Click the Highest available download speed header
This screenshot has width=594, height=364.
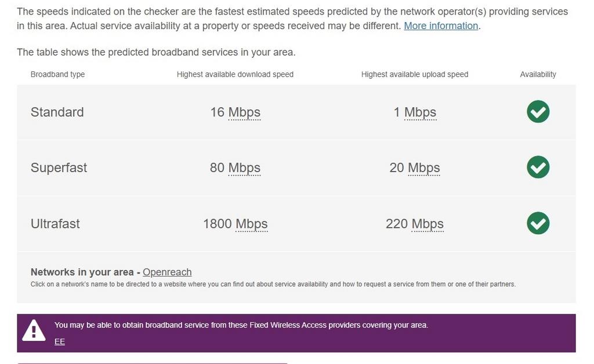point(235,74)
